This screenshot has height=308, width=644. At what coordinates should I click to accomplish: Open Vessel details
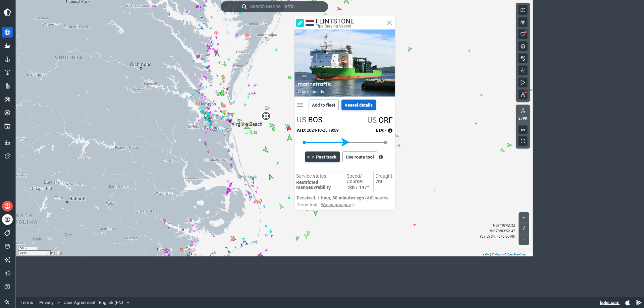coord(359,105)
